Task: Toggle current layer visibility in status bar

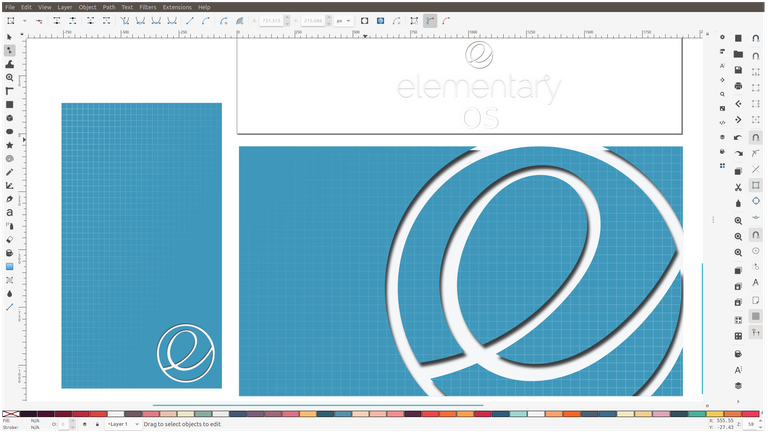Action: pyautogui.click(x=85, y=424)
